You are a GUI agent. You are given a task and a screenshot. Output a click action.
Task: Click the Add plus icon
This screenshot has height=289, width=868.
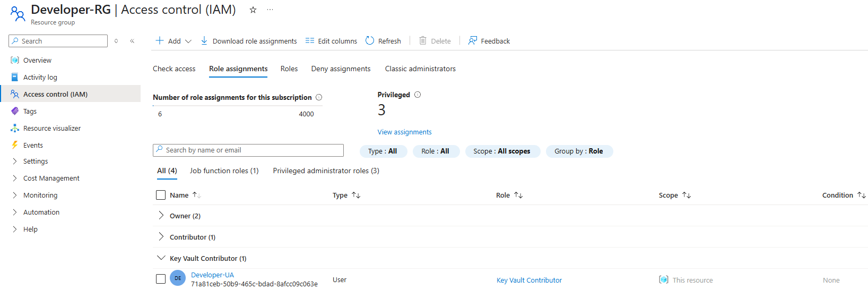pyautogui.click(x=160, y=40)
